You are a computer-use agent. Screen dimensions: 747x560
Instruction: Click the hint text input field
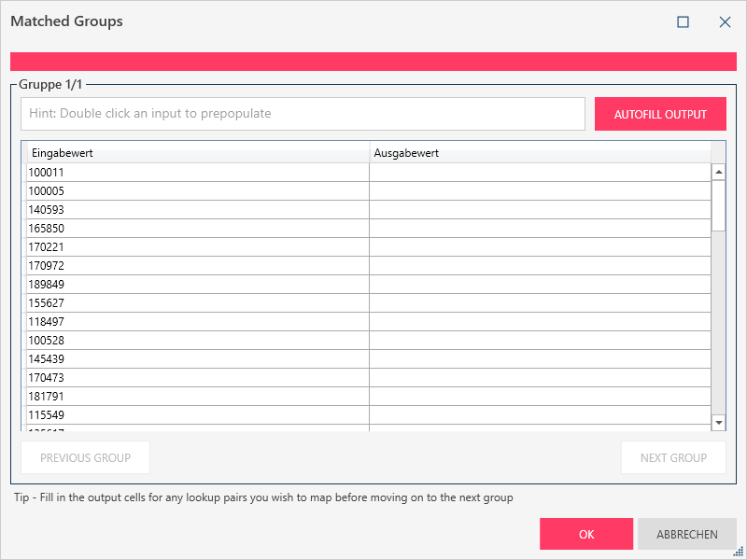pyautogui.click(x=303, y=114)
